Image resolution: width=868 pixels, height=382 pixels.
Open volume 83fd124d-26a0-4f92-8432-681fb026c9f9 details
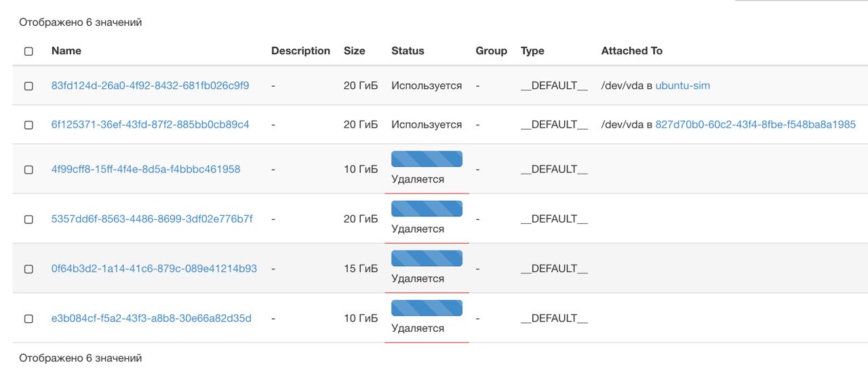click(x=150, y=85)
